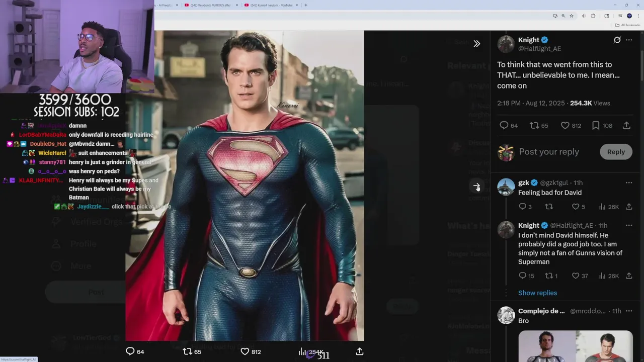644x362 pixels.
Task: Open the browser three-dot menu
Action: (x=638, y=16)
